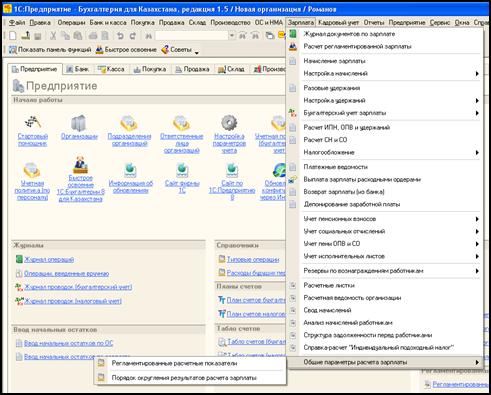The width and height of the screenshot is (491, 395).
Task: Select Расчет ИПН, ОПВ и удержаний
Action: (385, 127)
